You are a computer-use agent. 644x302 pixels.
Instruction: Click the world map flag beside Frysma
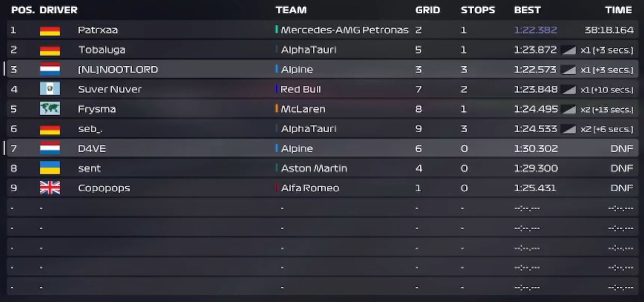[50, 109]
